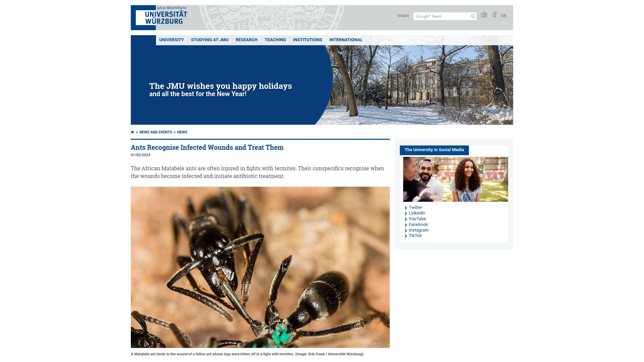Image resolution: width=644 pixels, height=362 pixels.
Task: Click the happy holidays banner headline
Action: coord(220,86)
